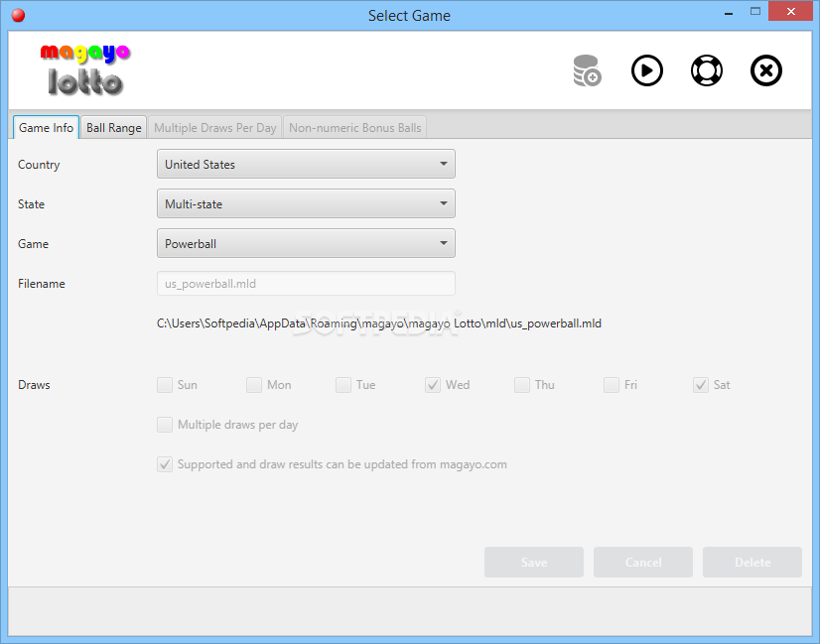Image resolution: width=820 pixels, height=644 pixels.
Task: Open the Ball Range tab
Action: pos(114,128)
